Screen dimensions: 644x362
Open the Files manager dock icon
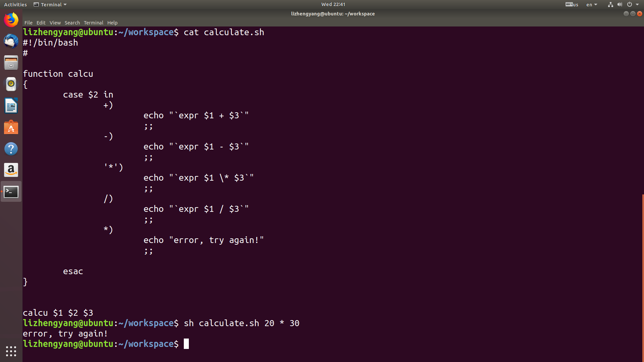tap(11, 63)
